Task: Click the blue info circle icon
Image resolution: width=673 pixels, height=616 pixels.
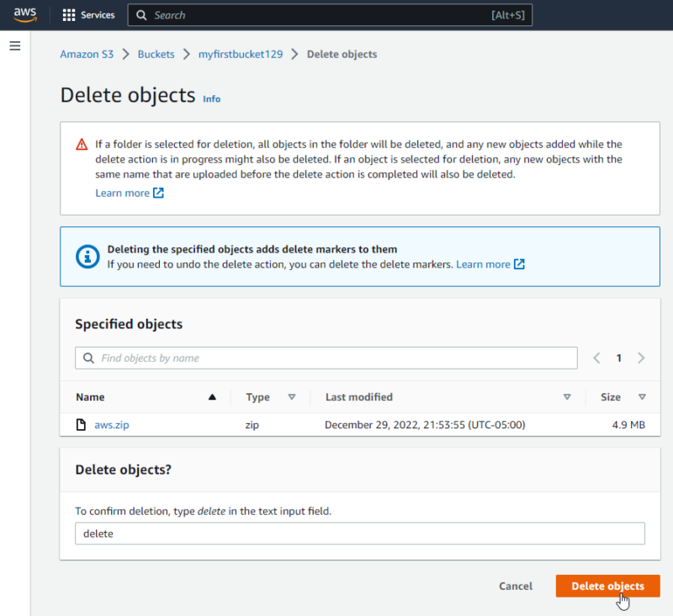Action: pos(87,258)
